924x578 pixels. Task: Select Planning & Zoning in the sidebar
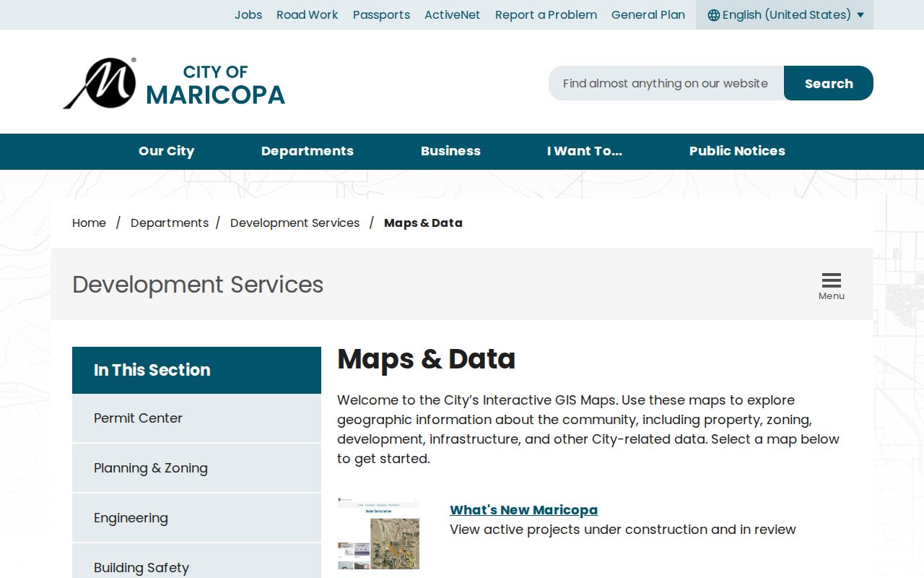(196, 468)
